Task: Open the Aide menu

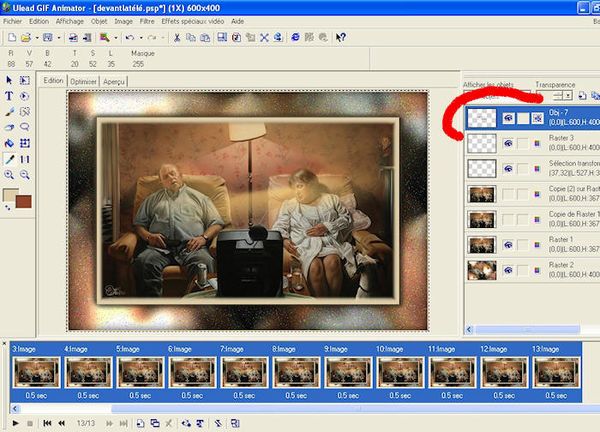Action: 237,21
